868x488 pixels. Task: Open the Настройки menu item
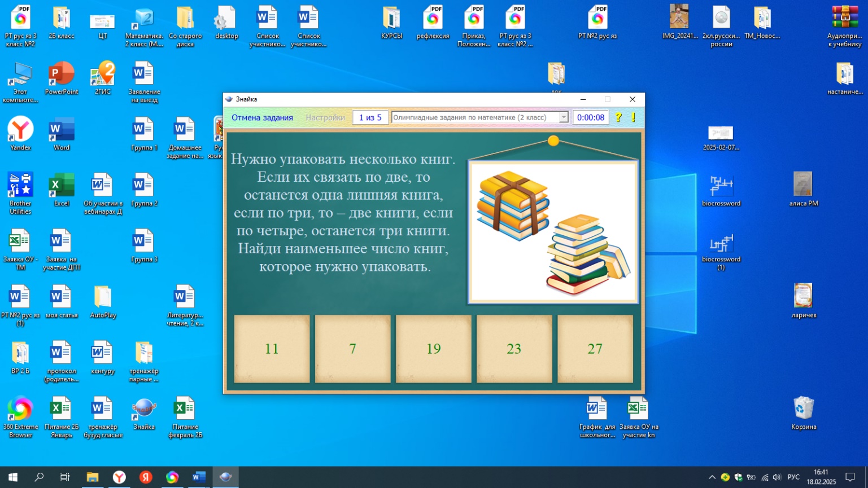[325, 117]
